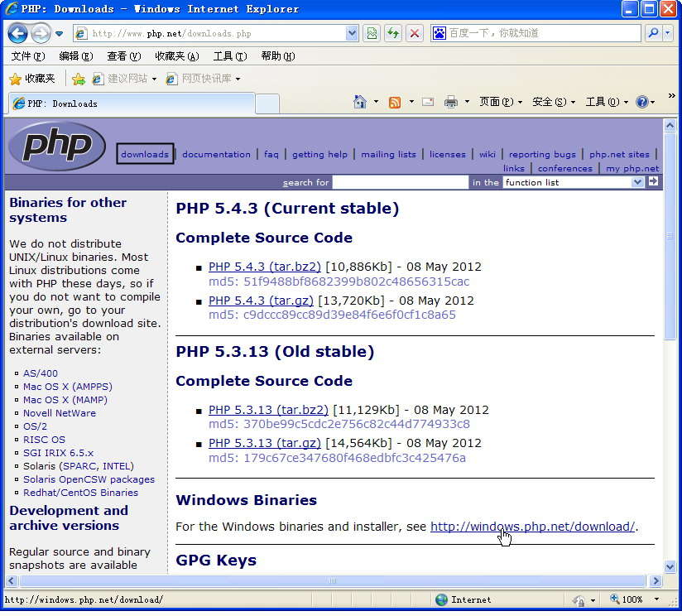This screenshot has width=682, height=616.
Task: Open the documentation navigation link
Action: tap(216, 155)
